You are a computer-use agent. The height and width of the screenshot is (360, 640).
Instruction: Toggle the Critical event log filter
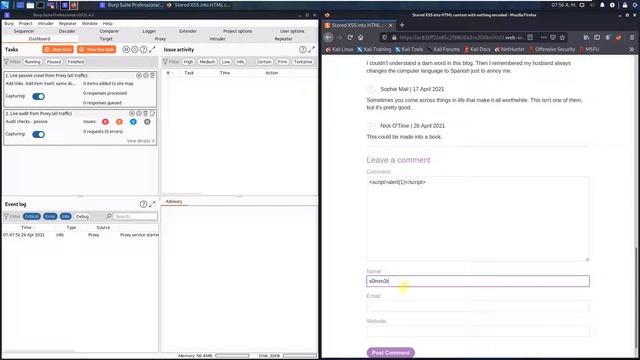click(x=31, y=216)
